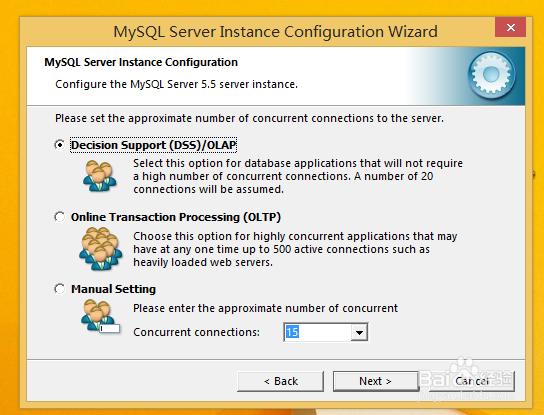Cancel the configuration wizard

point(471,381)
